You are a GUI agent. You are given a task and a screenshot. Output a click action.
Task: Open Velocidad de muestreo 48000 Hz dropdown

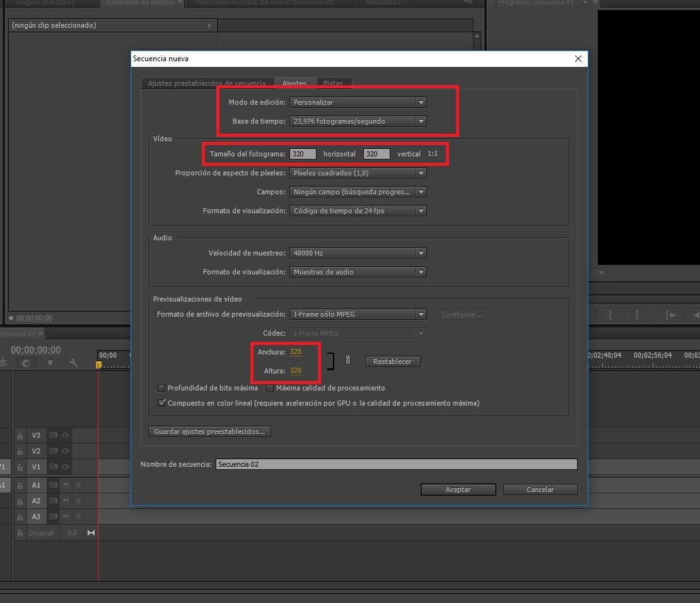click(x=358, y=253)
